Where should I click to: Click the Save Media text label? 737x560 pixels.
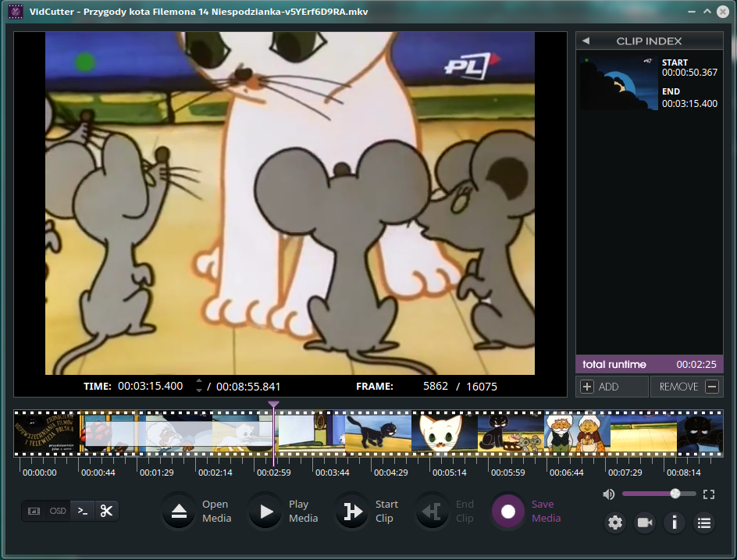(547, 511)
